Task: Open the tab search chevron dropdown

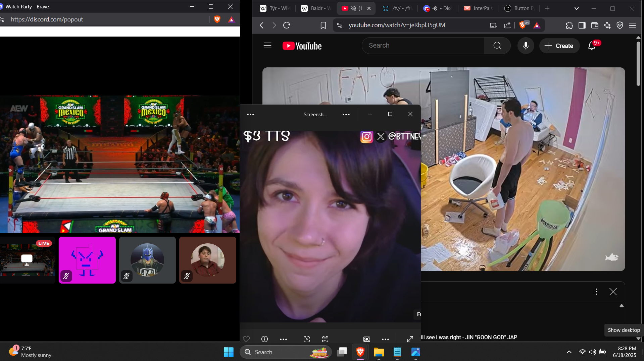Action: 577,8
